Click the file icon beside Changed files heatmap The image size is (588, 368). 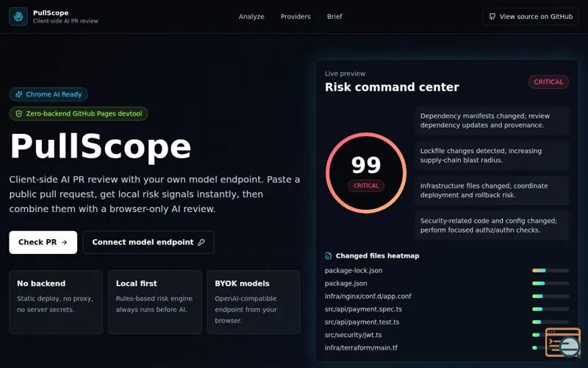click(328, 255)
